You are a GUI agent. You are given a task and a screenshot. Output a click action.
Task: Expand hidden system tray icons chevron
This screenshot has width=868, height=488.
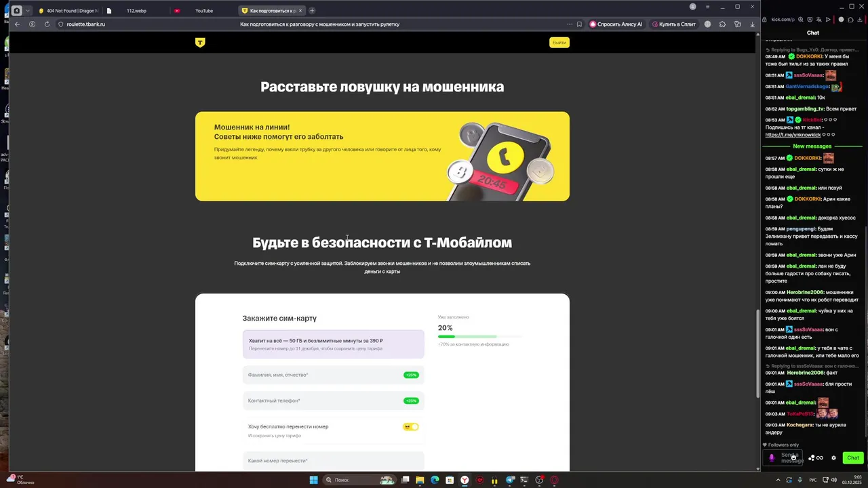tap(778, 480)
